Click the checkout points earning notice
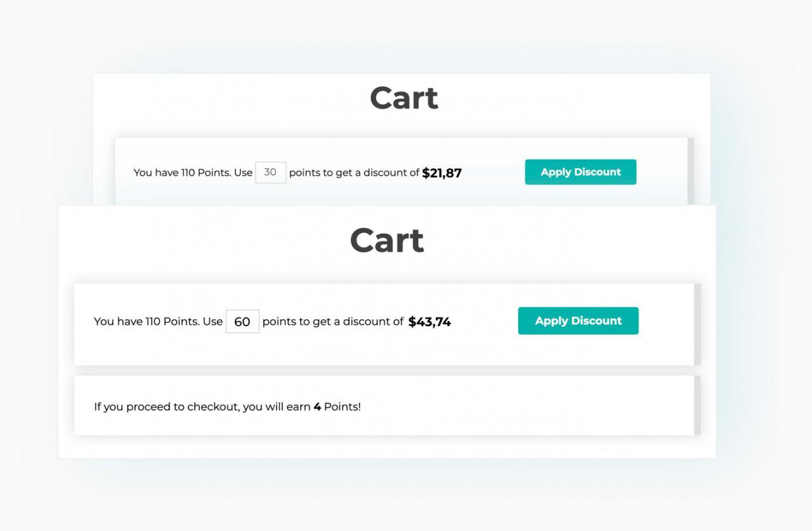 (227, 406)
